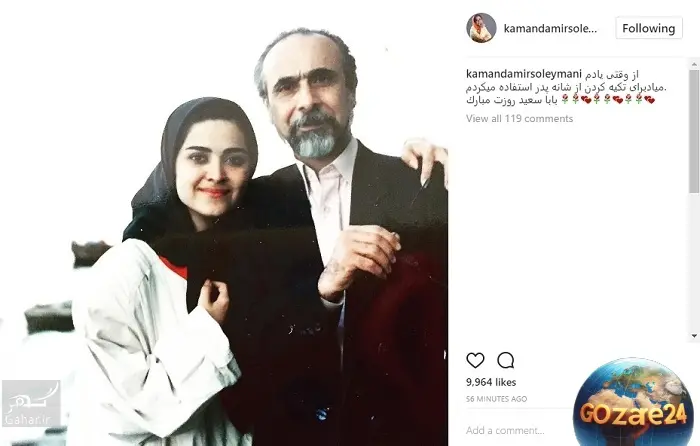Like the post with the heart icon
The width and height of the screenshot is (700, 446).
pos(475,360)
